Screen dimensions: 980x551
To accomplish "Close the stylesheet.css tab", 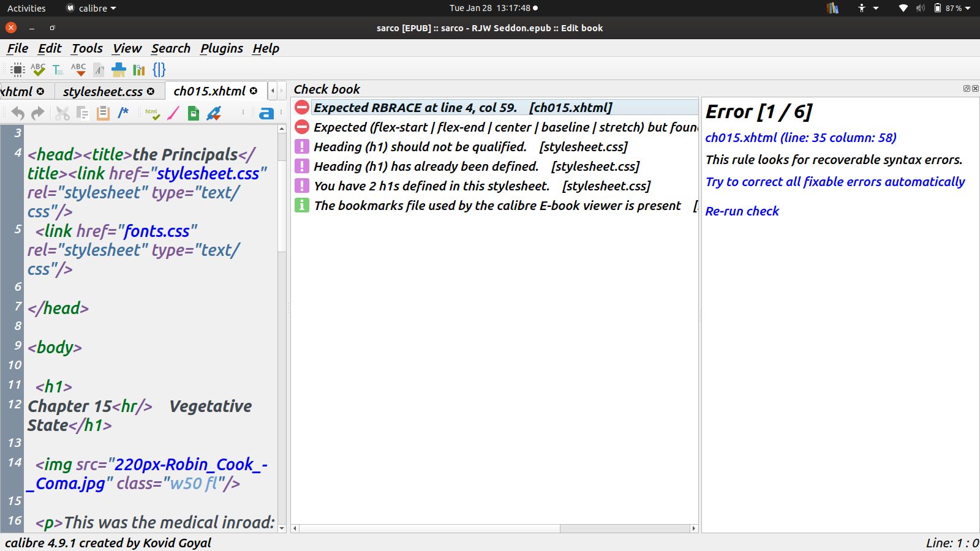I will 151,92.
